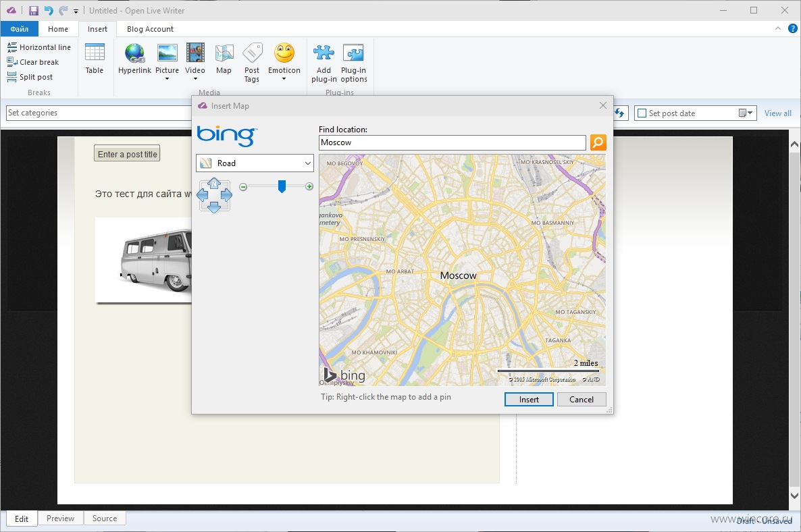Click the Save icon in the title bar
This screenshot has width=801, height=532.
(x=33, y=11)
